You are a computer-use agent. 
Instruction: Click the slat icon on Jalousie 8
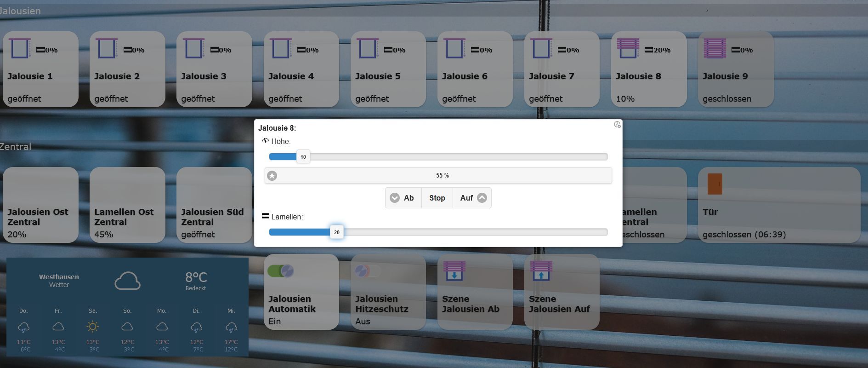649,50
